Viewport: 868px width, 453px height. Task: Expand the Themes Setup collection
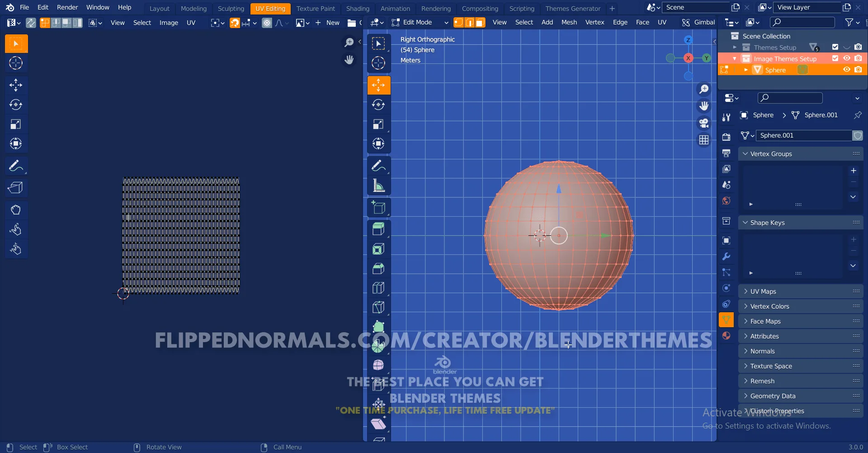pos(734,47)
